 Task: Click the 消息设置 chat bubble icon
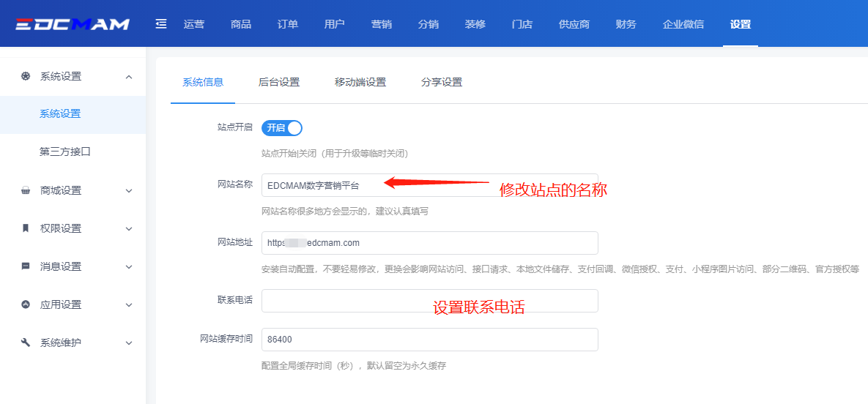point(26,266)
